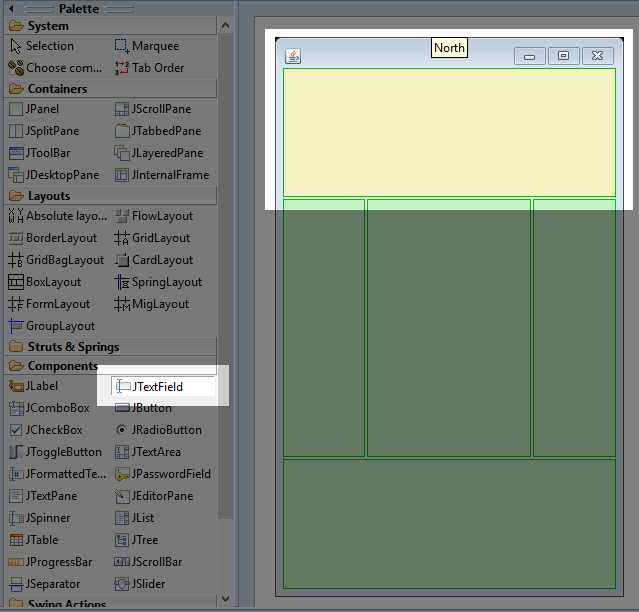639x612 pixels.
Task: Pick JRadioButton component in palette
Action: click(x=159, y=430)
